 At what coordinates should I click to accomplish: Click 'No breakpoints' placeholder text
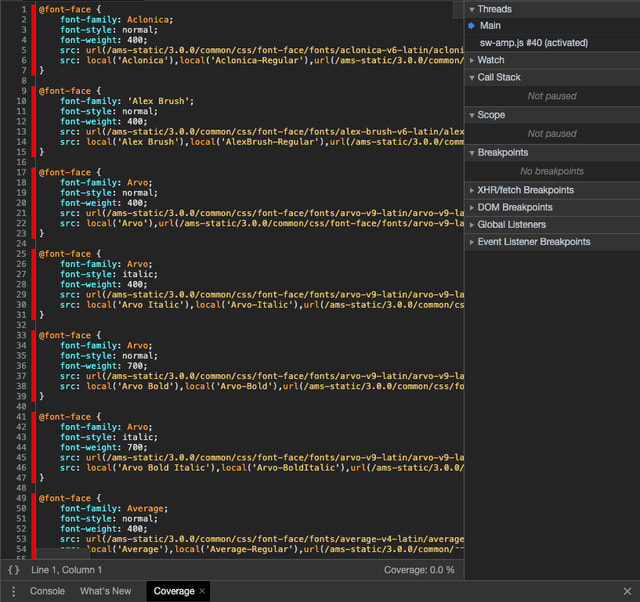(x=552, y=171)
